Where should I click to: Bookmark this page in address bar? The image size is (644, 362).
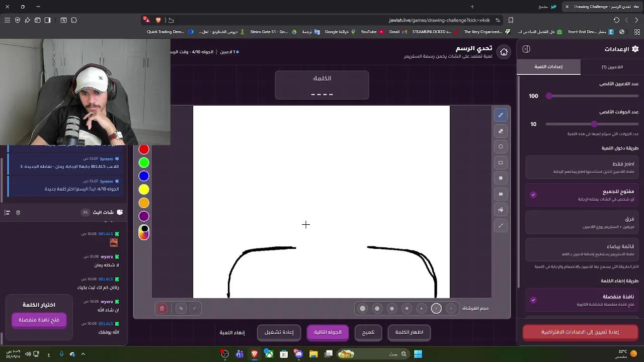(x=511, y=20)
